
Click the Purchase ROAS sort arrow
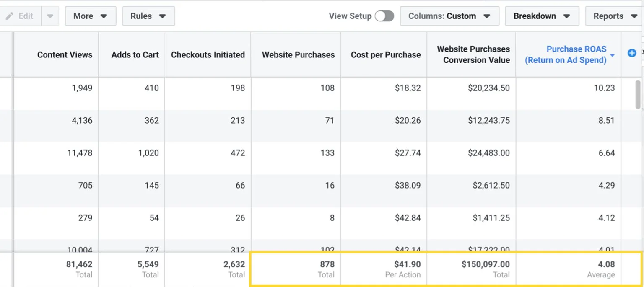coord(613,55)
